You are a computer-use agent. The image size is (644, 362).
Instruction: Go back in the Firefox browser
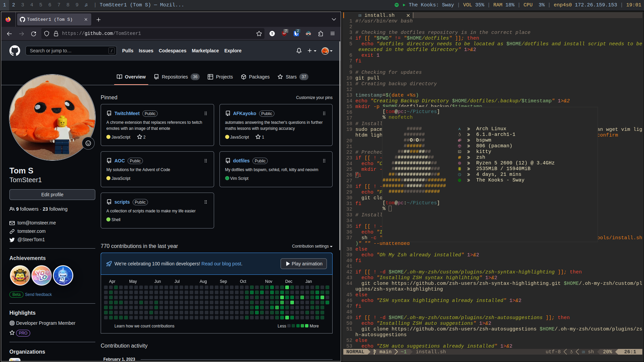[x=9, y=34]
